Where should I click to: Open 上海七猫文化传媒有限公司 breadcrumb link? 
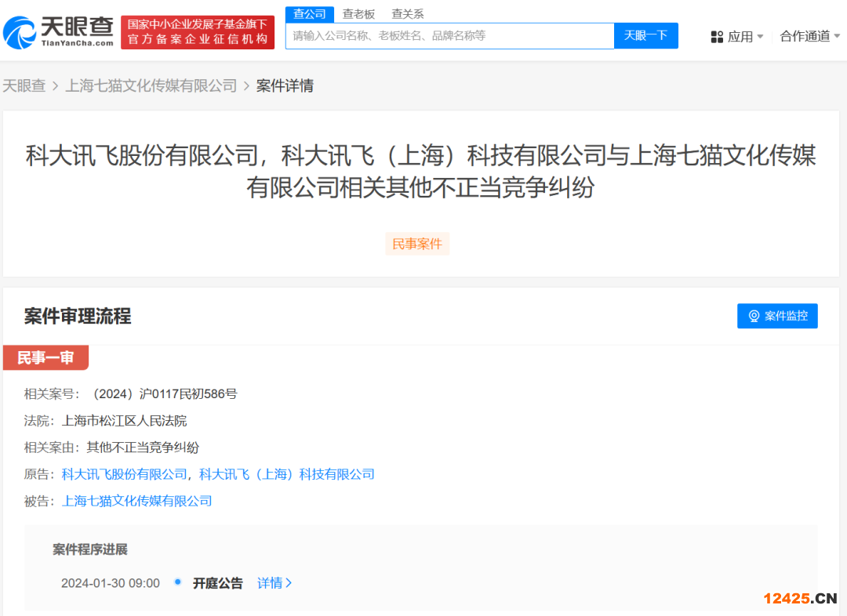[x=151, y=85]
